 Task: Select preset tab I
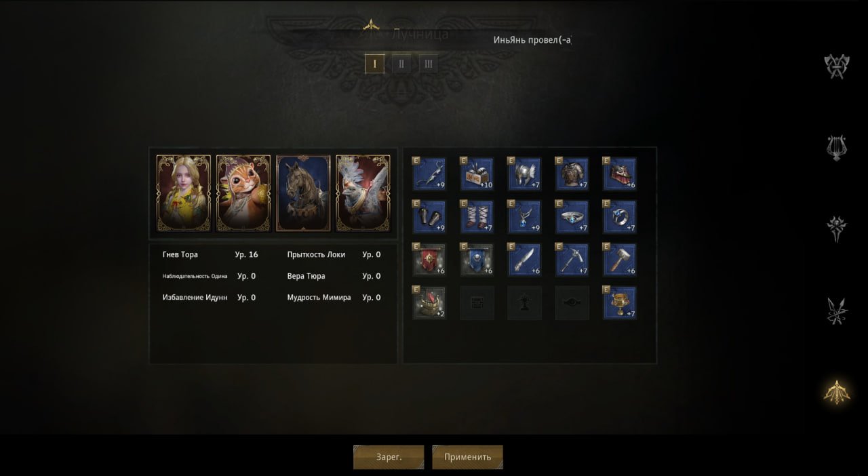(x=374, y=64)
